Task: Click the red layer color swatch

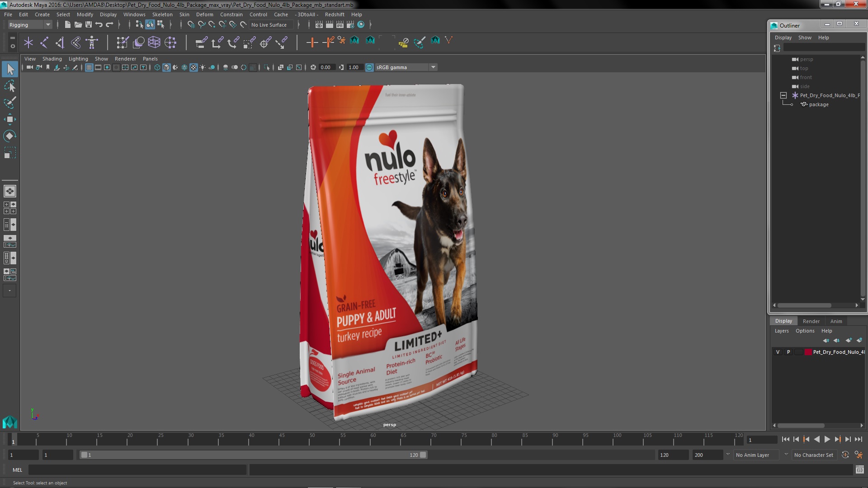Action: tap(808, 352)
